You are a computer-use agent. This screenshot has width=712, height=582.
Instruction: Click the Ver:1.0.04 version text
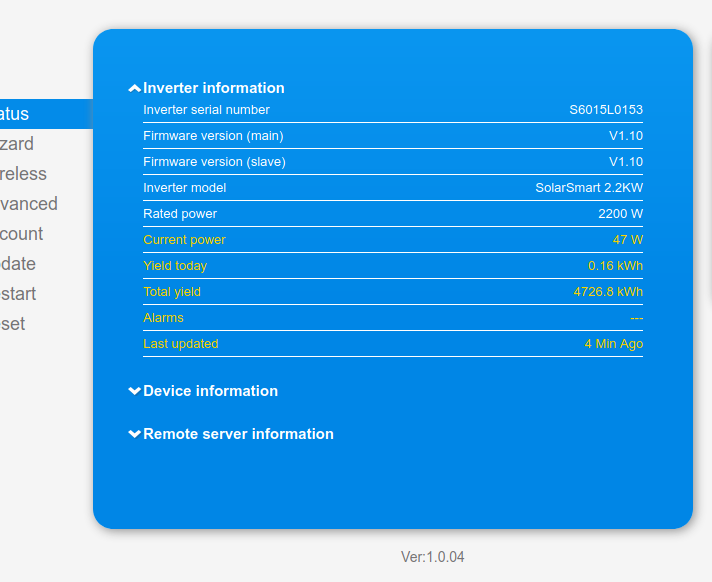(x=432, y=557)
